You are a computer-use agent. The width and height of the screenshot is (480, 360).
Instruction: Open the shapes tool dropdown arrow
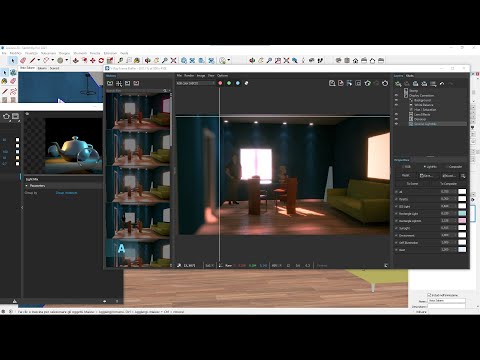[x=52, y=60]
